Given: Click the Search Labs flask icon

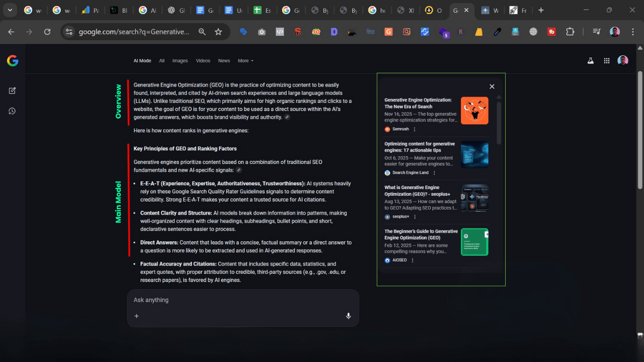Looking at the screenshot, I should click(x=591, y=60).
